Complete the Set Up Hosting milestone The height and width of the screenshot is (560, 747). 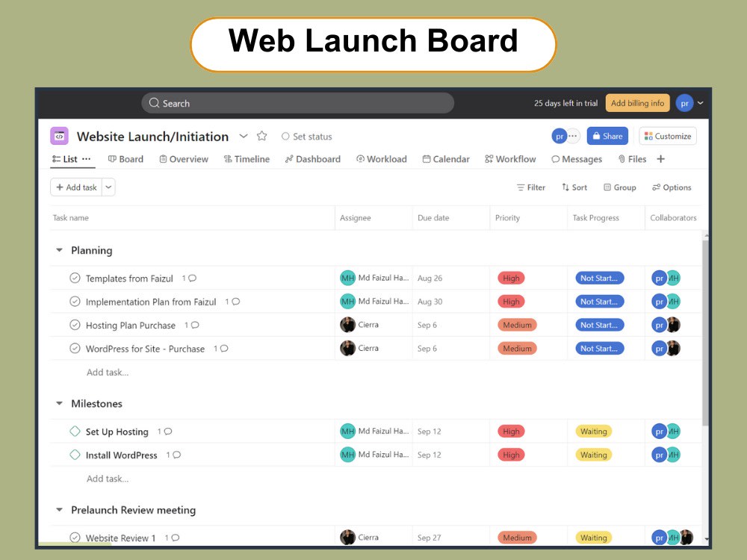pyautogui.click(x=75, y=432)
